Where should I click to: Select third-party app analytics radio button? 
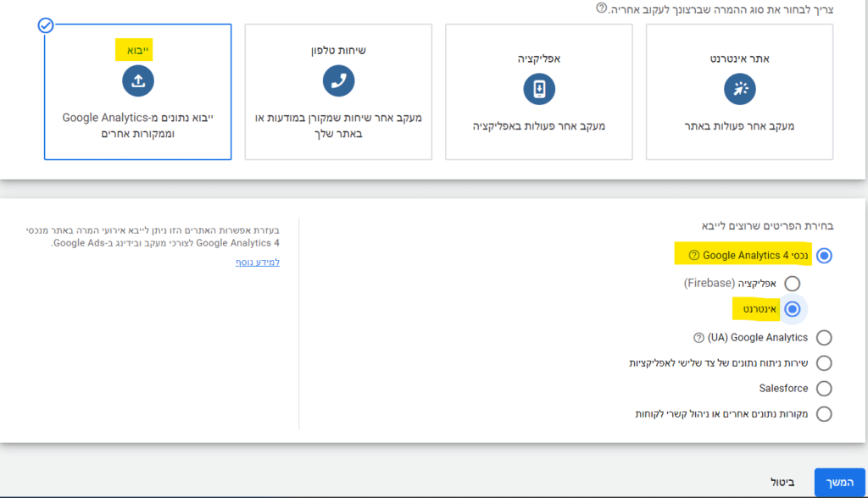coord(824,363)
